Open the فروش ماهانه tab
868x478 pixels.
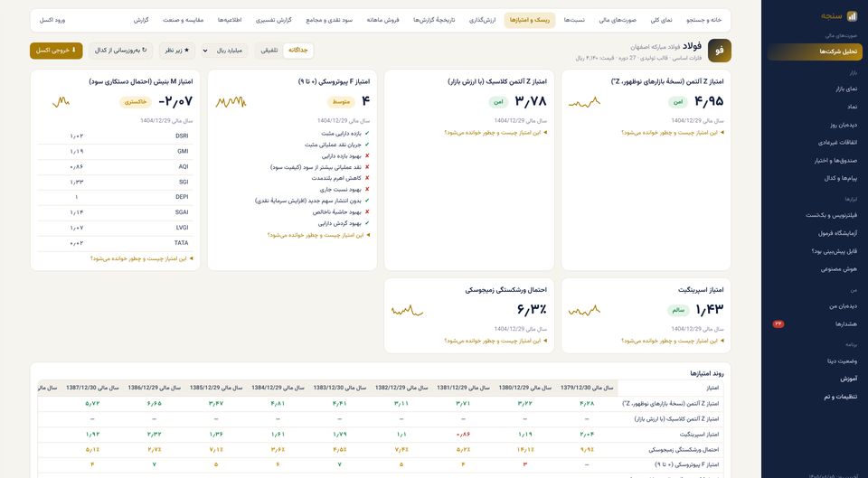pyautogui.click(x=382, y=20)
